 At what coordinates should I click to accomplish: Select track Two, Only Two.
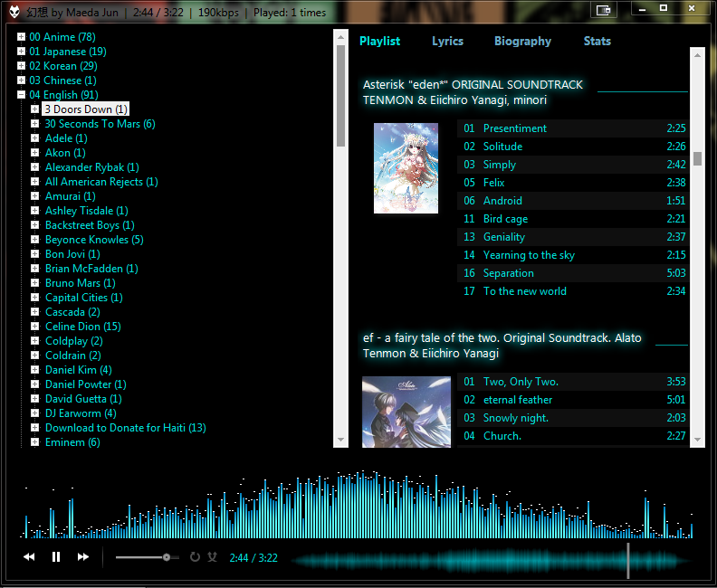(x=573, y=382)
